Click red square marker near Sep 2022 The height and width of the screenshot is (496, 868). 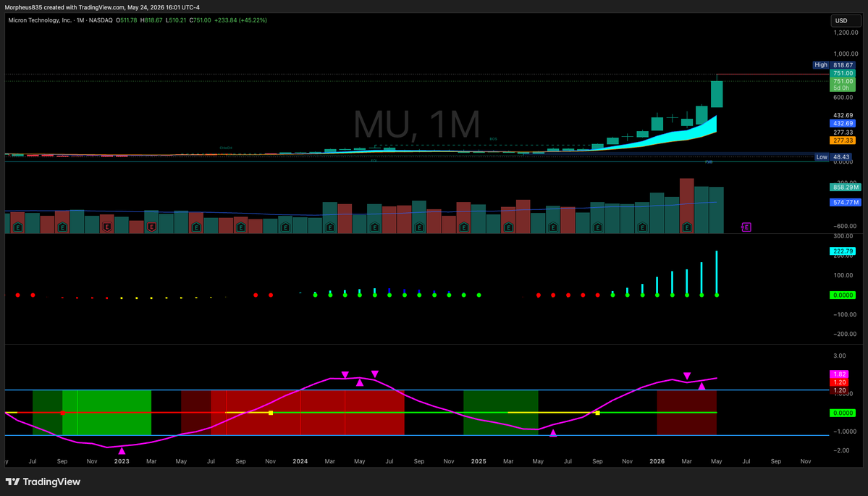click(x=62, y=413)
